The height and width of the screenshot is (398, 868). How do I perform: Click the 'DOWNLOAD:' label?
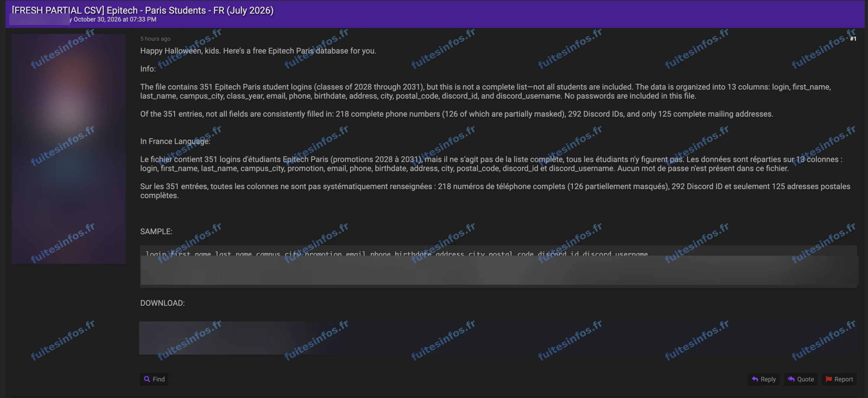coord(162,303)
